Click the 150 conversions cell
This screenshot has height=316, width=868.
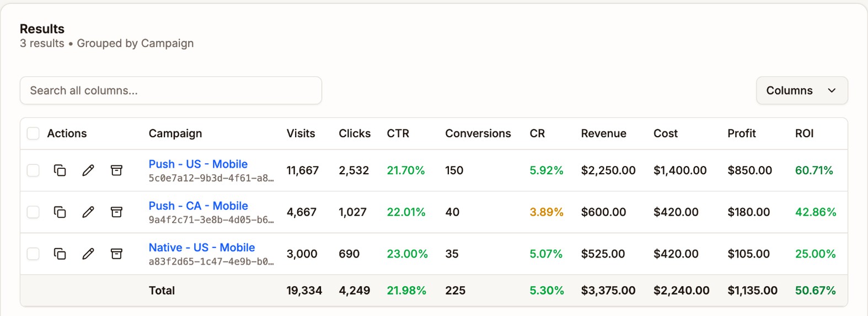click(x=454, y=170)
